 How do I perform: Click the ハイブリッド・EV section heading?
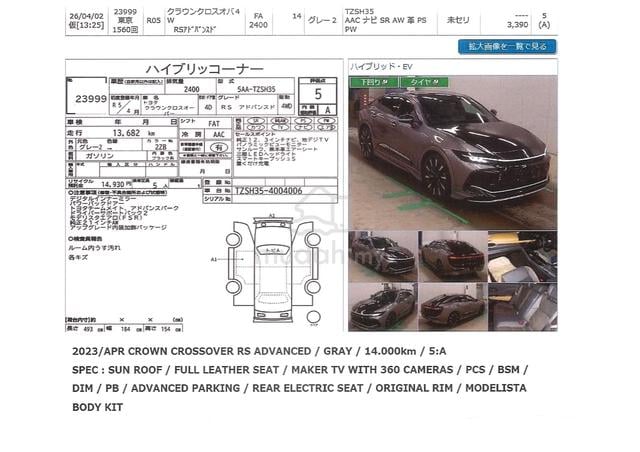[x=381, y=67]
